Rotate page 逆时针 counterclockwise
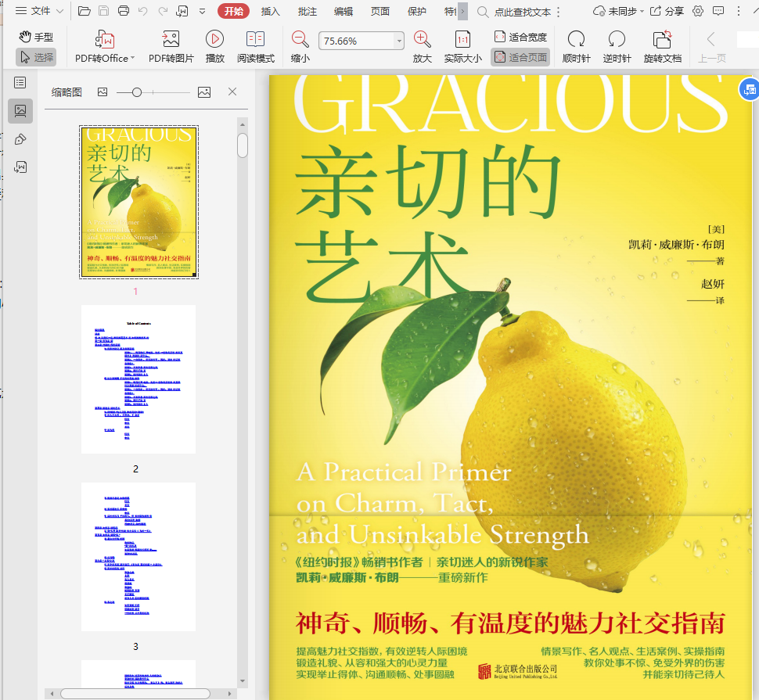Image resolution: width=759 pixels, height=700 pixels. tap(617, 46)
